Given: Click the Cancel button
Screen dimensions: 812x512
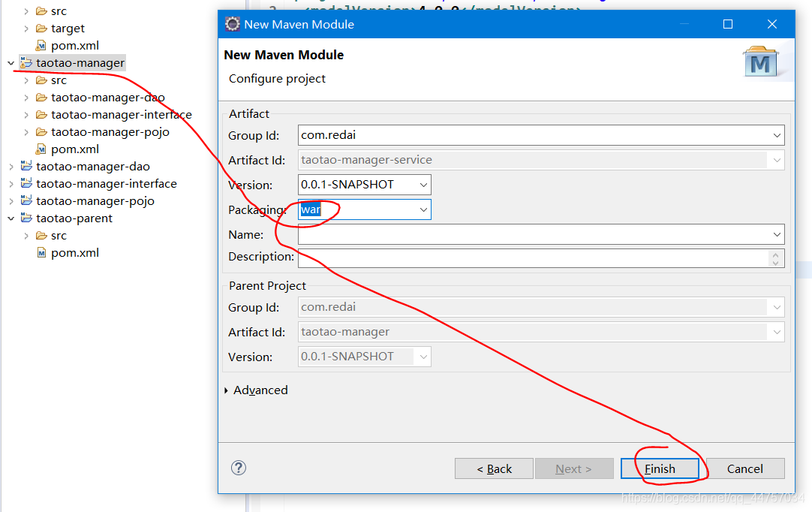Looking at the screenshot, I should 744,468.
